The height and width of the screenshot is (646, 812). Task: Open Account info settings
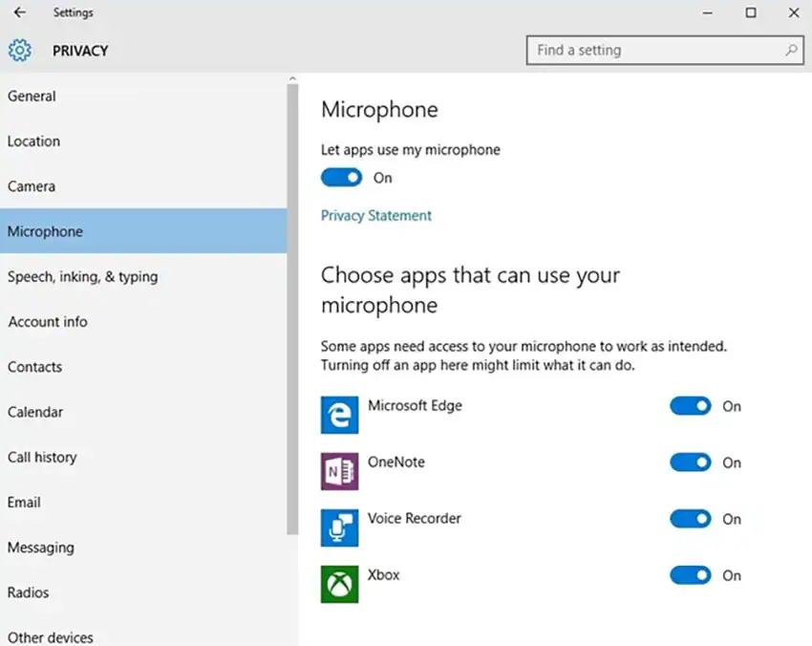[143, 321]
